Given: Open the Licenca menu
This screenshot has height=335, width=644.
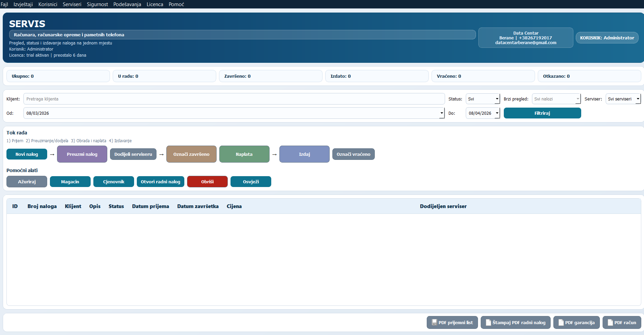Looking at the screenshot, I should click(155, 4).
